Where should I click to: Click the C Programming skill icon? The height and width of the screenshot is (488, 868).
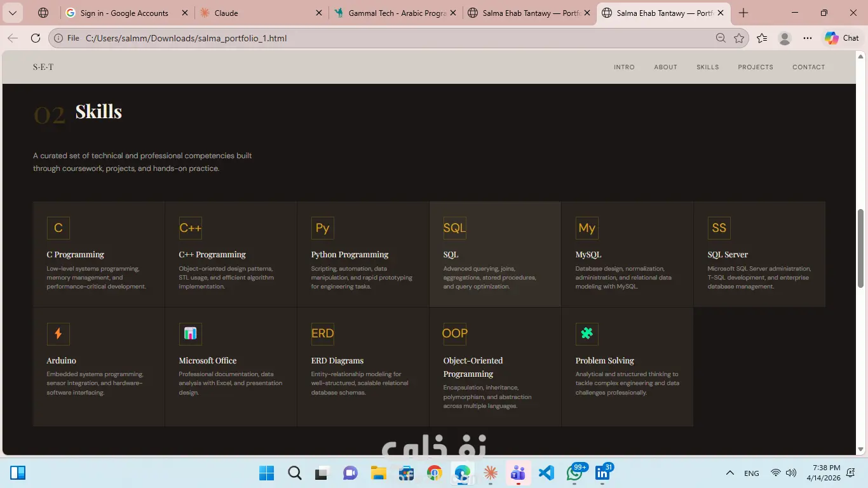(x=58, y=228)
